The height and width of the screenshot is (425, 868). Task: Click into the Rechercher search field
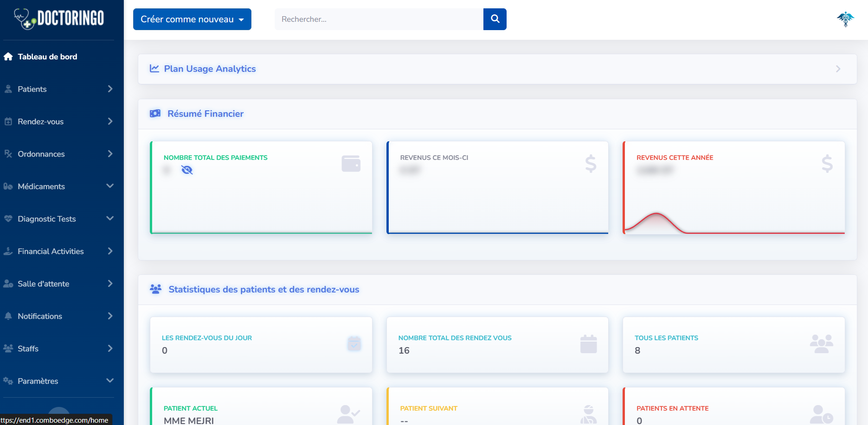379,19
